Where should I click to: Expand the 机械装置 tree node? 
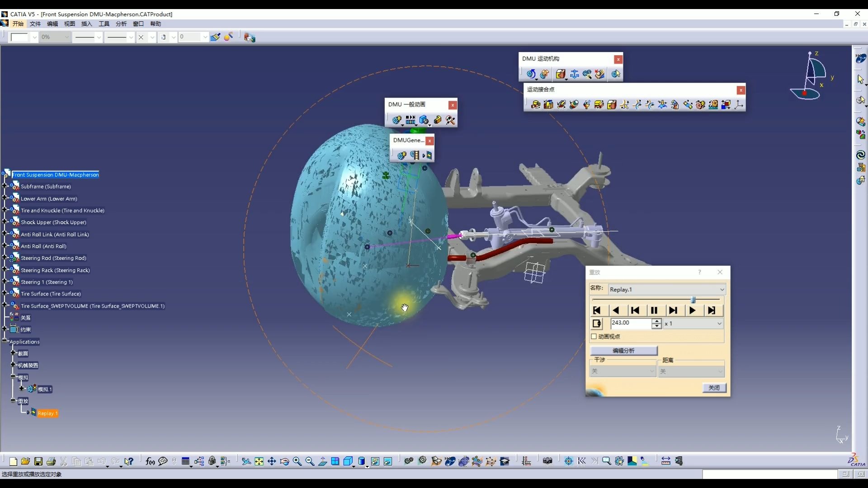(13, 364)
